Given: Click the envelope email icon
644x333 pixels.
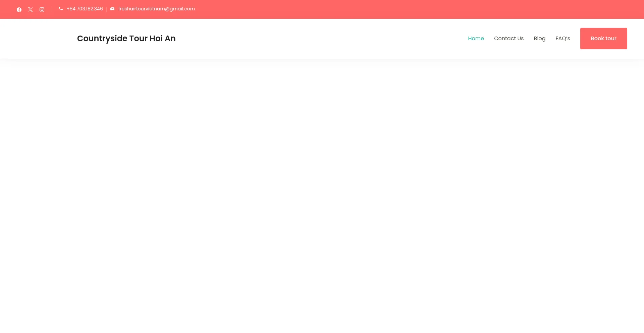Looking at the screenshot, I should [x=112, y=9].
